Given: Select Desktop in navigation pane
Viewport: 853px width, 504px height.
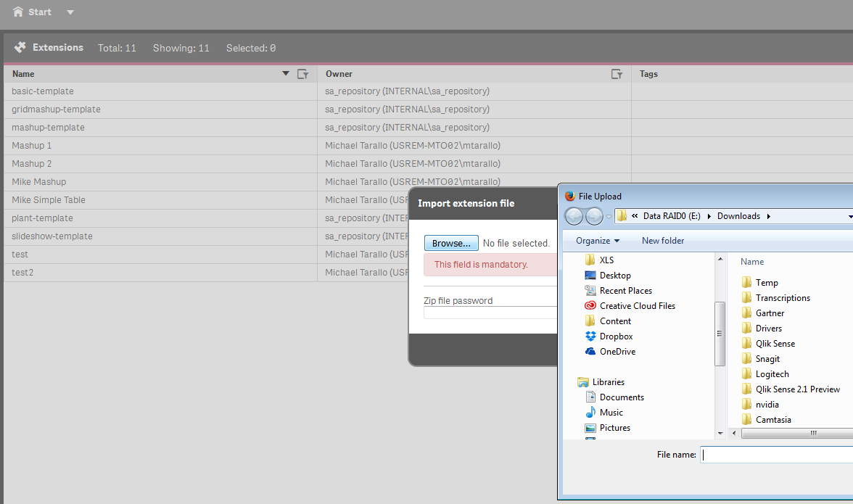Looking at the screenshot, I should click(608, 275).
